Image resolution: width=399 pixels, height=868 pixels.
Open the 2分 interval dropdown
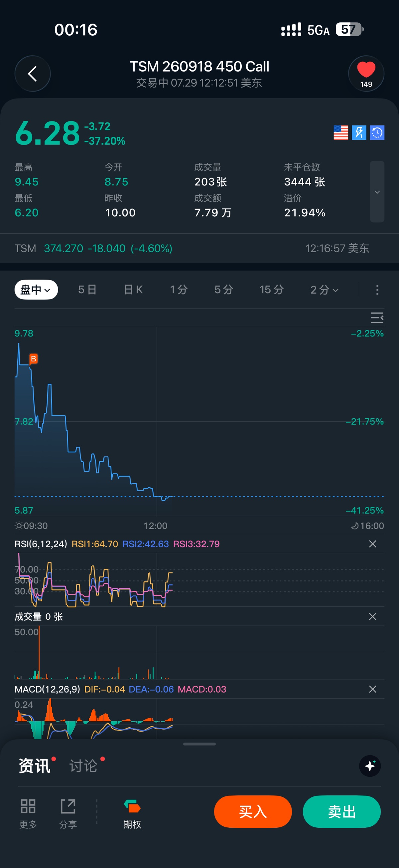coord(324,290)
